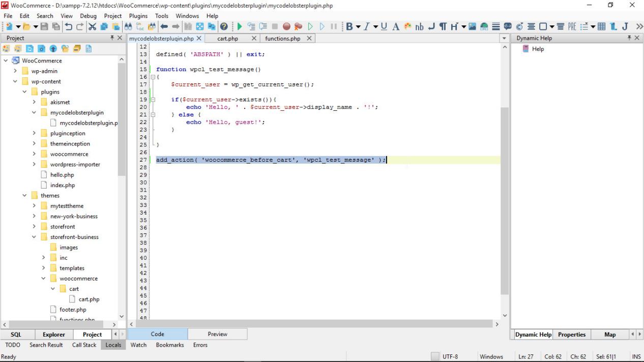Viewport: 644px width, 362px height.
Task: Click the PRE preformatted text icon
Action: point(572,26)
